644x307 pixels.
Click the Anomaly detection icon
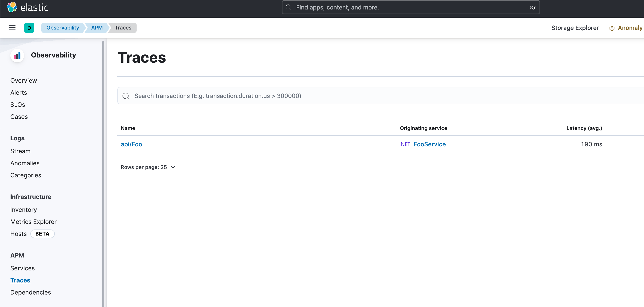point(612,28)
